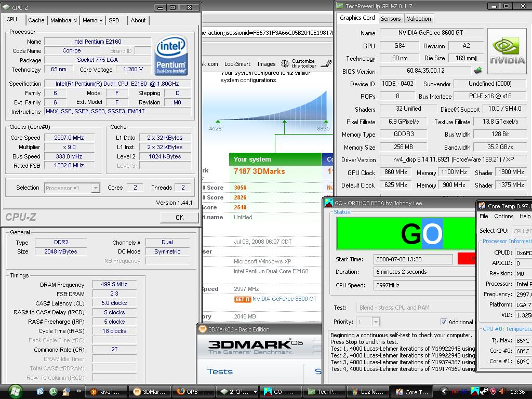The image size is (532, 399).
Task: Click the third quick launch icon next to uTorrent
Action: point(66,392)
